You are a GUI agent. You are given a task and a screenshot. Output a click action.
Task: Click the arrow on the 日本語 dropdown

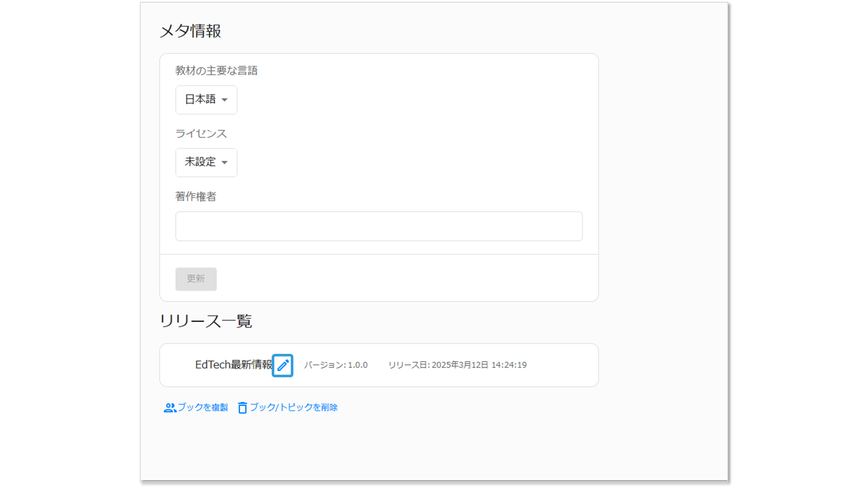[224, 100]
